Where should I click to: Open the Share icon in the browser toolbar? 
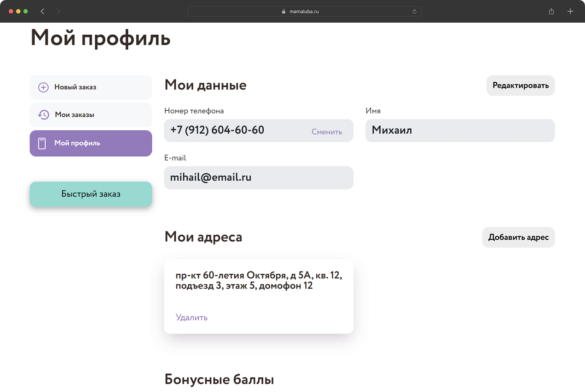pyautogui.click(x=551, y=11)
